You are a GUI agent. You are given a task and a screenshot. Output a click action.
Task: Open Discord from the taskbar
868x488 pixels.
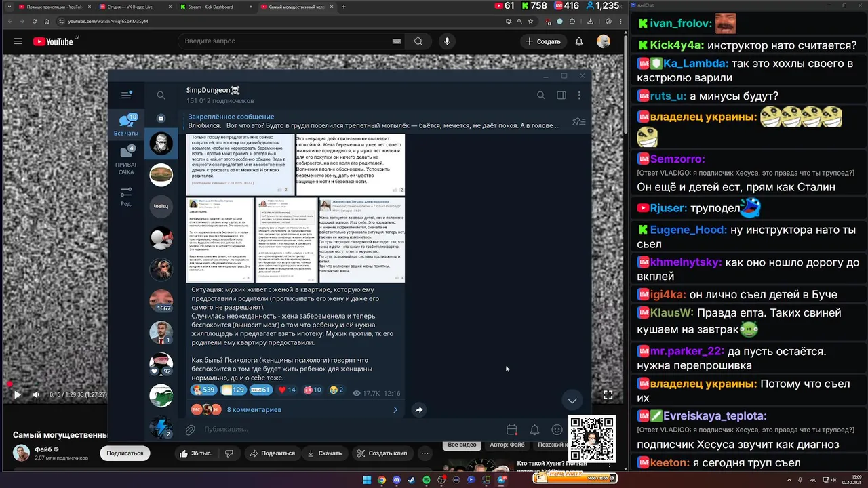pyautogui.click(x=397, y=480)
